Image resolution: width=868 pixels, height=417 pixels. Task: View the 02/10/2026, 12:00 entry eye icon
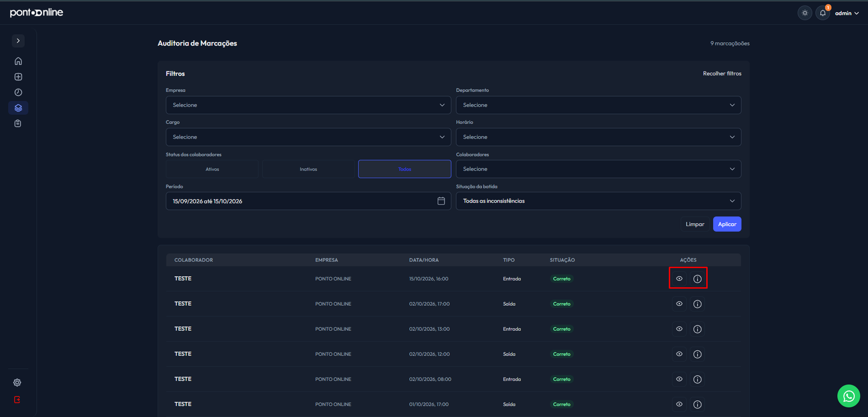pyautogui.click(x=679, y=354)
